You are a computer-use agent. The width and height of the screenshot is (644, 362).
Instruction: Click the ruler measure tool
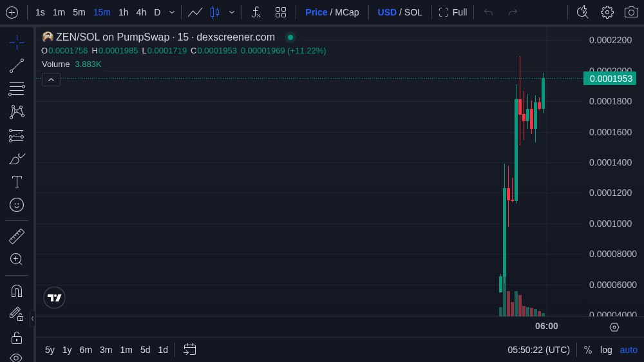[17, 236]
